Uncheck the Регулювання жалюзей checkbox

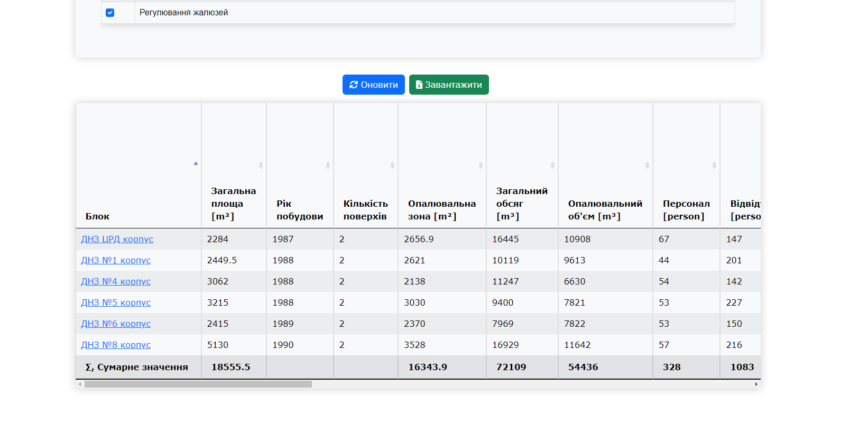[x=110, y=13]
